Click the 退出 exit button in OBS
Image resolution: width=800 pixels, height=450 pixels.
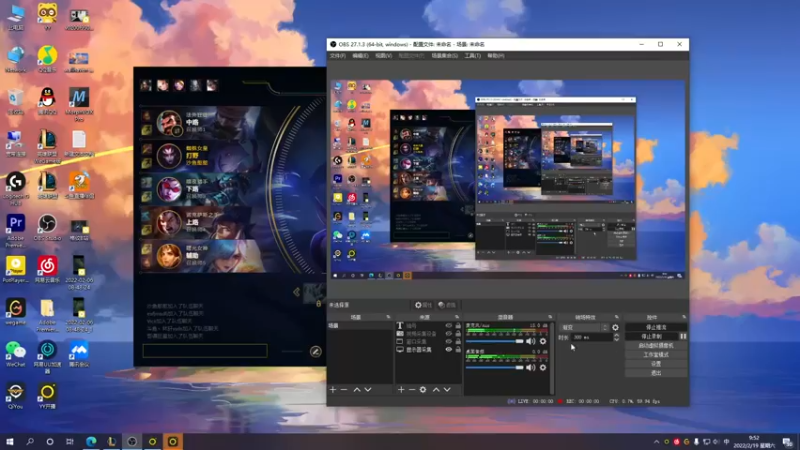(x=656, y=373)
